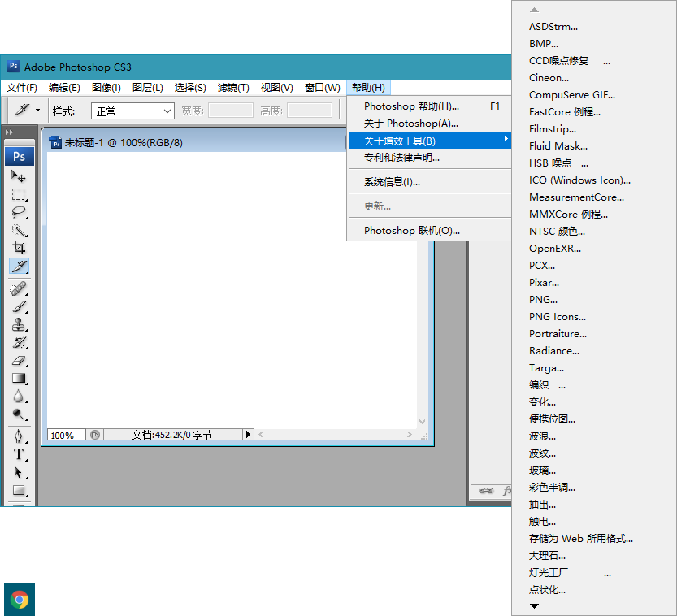
Task: Select the Dodge tool
Action: tap(18, 414)
